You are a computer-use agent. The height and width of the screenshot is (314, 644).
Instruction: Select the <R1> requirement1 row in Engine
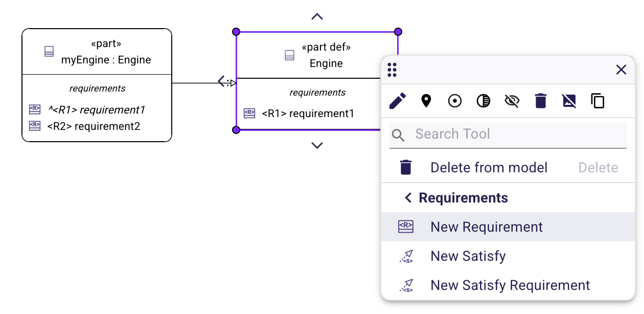click(x=308, y=114)
